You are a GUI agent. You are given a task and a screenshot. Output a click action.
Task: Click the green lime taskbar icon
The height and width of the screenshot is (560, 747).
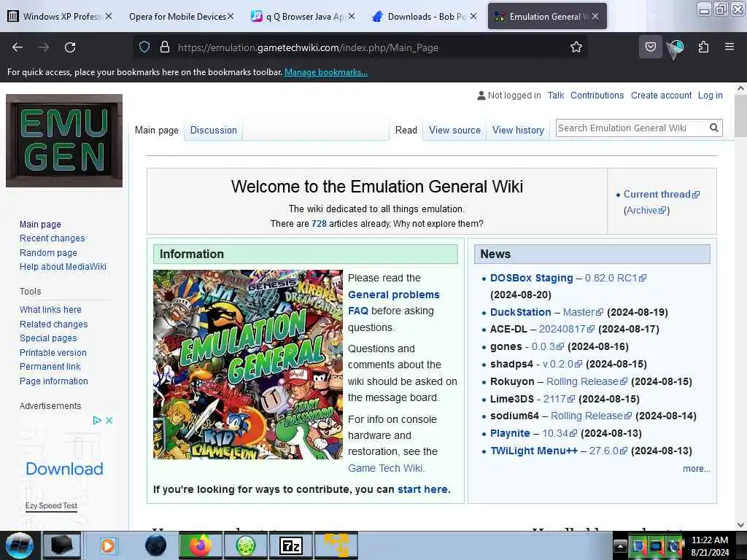[x=245, y=545]
